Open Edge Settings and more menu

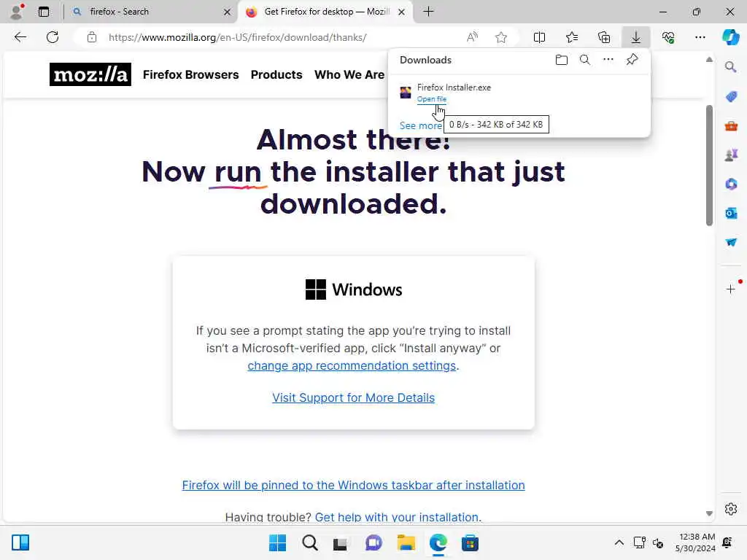click(700, 37)
